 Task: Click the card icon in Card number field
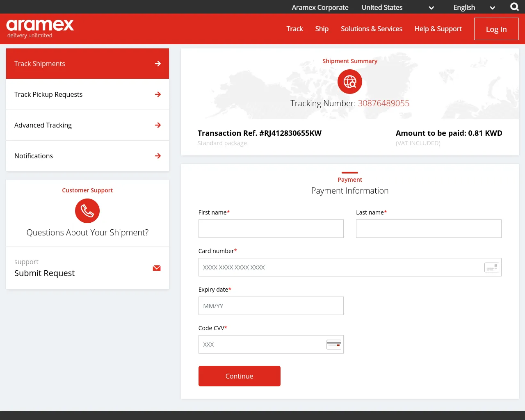(x=492, y=267)
